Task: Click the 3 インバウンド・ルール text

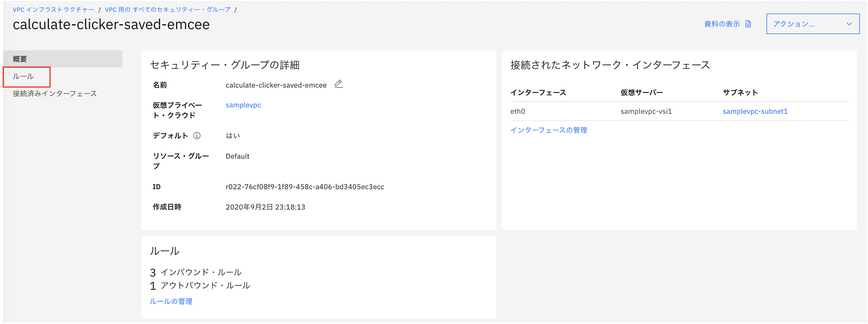Action: pos(195,272)
